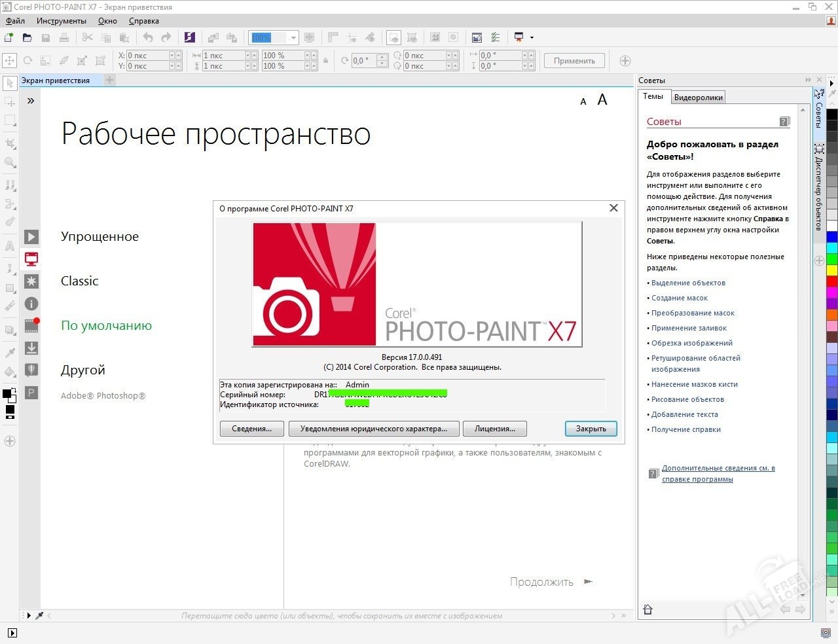Open the Выделение объектов tips link
The width and height of the screenshot is (838, 644).
688,283
